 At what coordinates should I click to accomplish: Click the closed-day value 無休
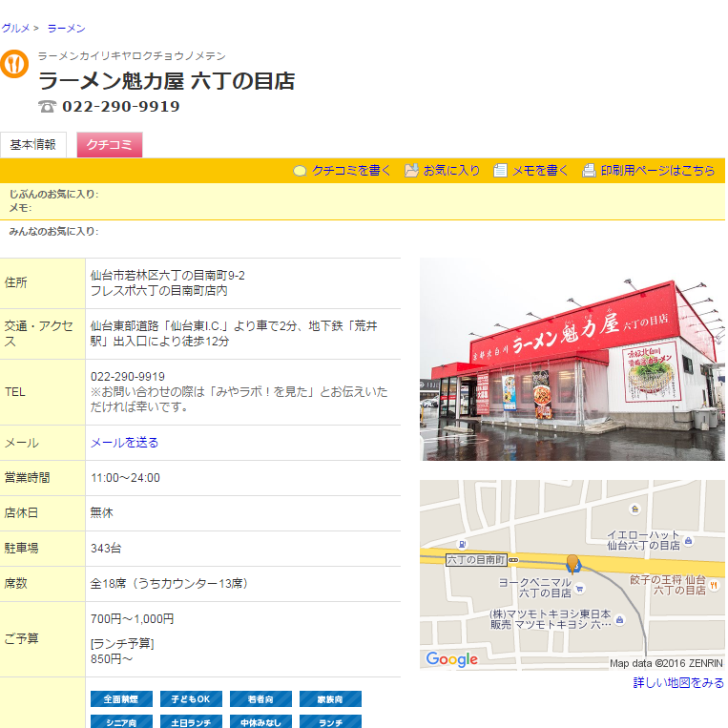coord(102,513)
